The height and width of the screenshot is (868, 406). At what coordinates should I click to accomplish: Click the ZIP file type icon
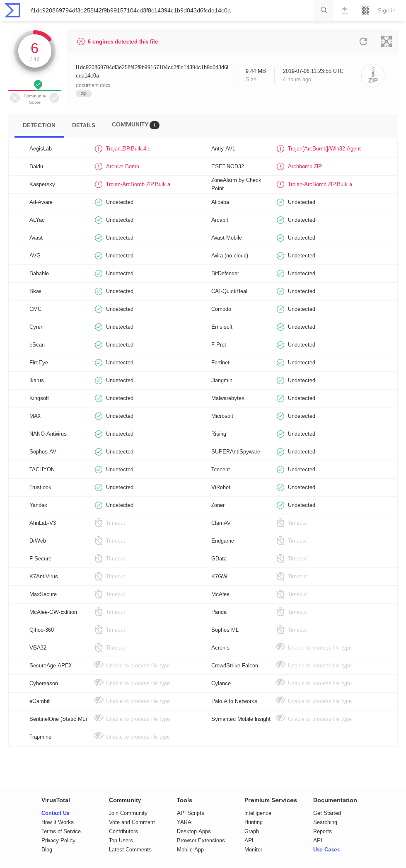(x=373, y=75)
